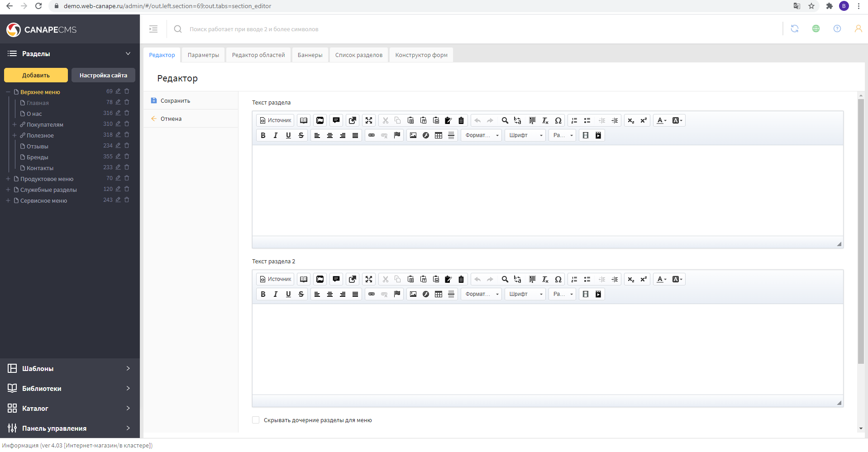
Task: Toggle bold formatting in first editor
Action: pos(263,135)
